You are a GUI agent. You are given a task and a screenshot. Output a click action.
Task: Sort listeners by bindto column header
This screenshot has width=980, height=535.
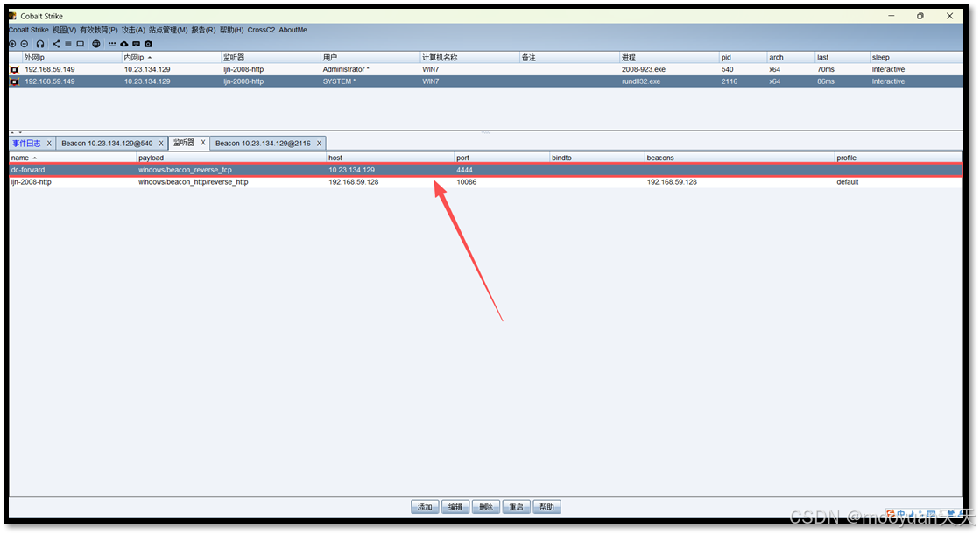(x=597, y=158)
